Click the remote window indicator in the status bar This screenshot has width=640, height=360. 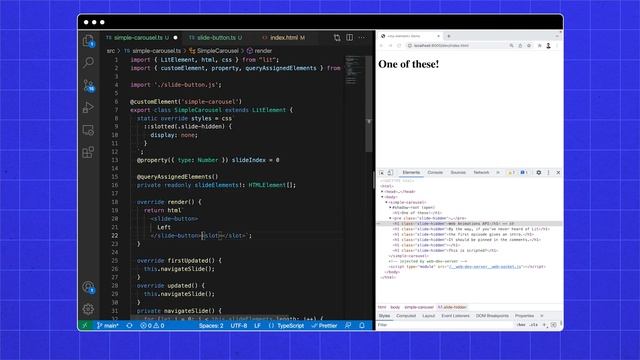[84, 325]
